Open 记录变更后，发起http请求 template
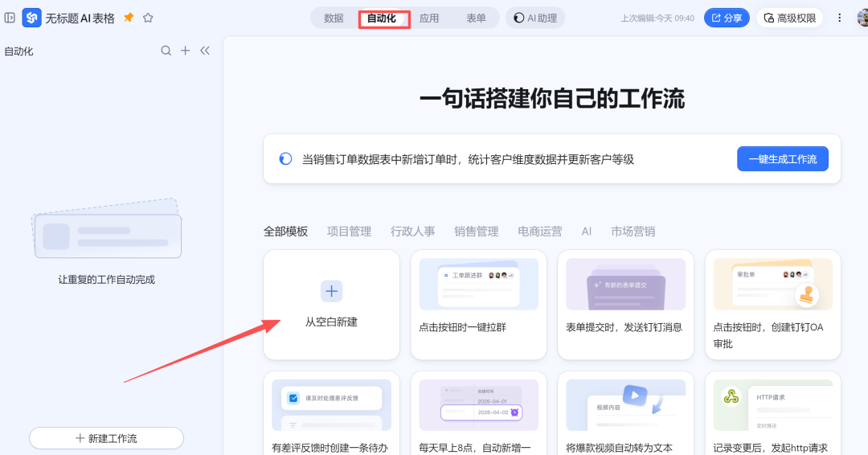 coord(773,413)
